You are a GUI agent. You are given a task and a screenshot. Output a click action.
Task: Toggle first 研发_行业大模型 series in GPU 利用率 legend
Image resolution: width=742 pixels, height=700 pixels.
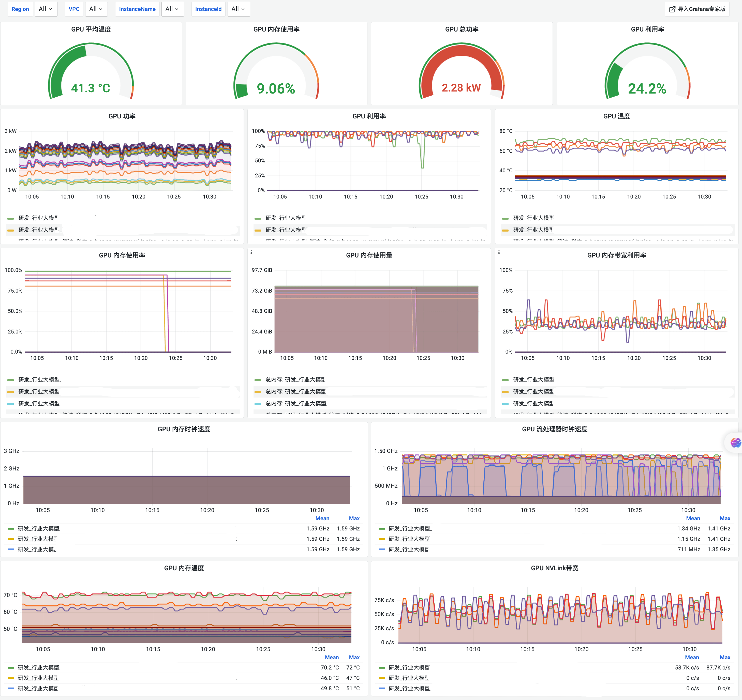286,218
